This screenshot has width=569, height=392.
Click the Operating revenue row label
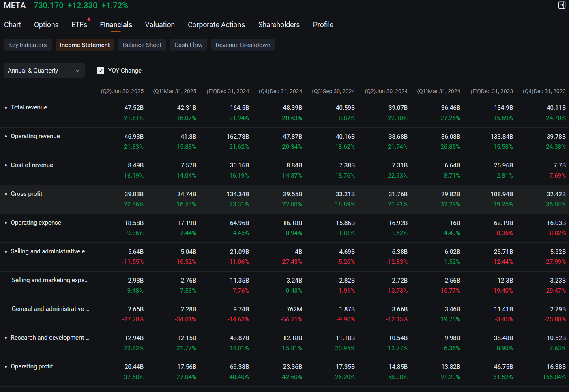[x=35, y=136]
